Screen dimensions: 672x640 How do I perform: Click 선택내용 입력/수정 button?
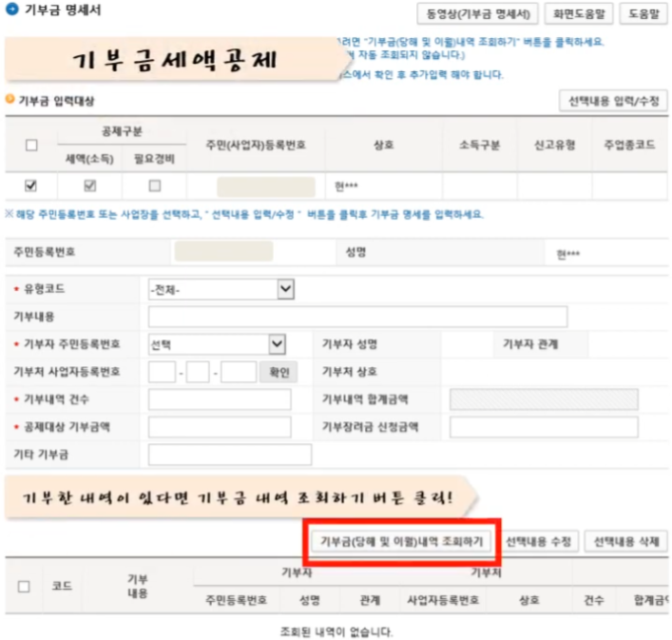tap(613, 101)
